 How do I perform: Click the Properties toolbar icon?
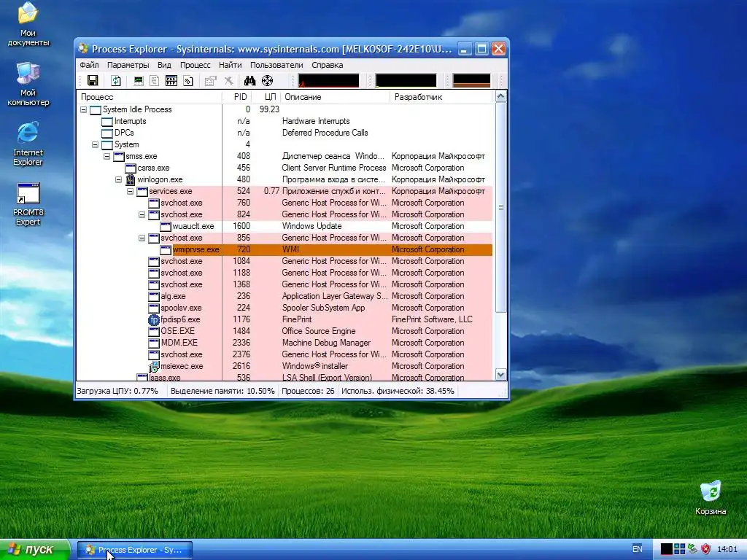(210, 80)
